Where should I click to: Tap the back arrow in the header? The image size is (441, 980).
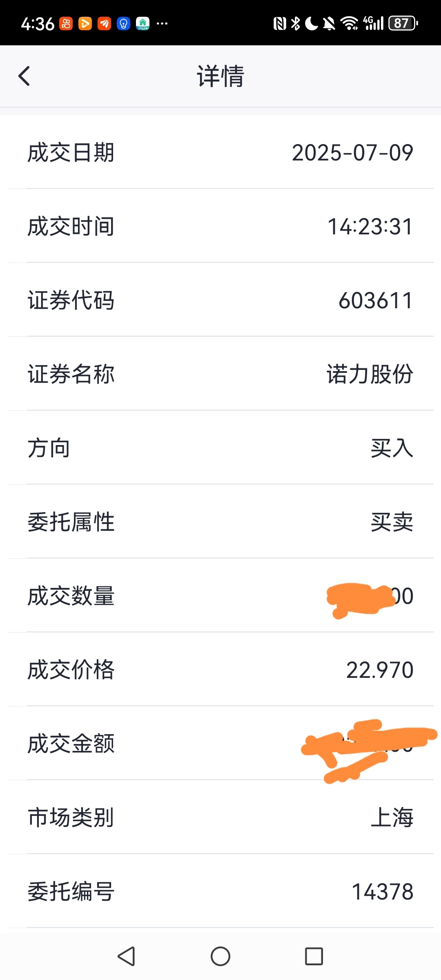pyautogui.click(x=24, y=76)
